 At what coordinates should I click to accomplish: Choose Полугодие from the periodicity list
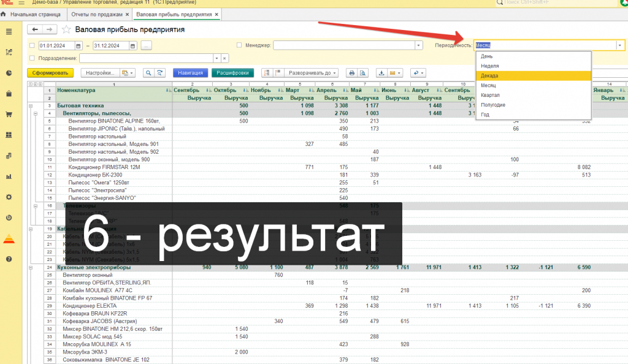[x=534, y=105]
